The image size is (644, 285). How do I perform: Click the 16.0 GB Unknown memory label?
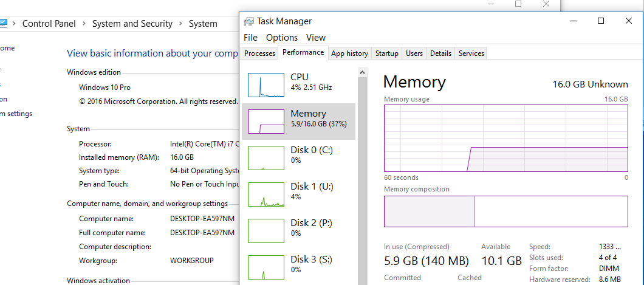590,84
